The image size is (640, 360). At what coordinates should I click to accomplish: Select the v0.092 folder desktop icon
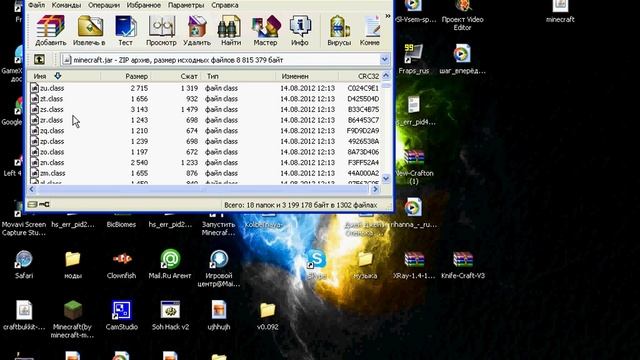coord(267,315)
